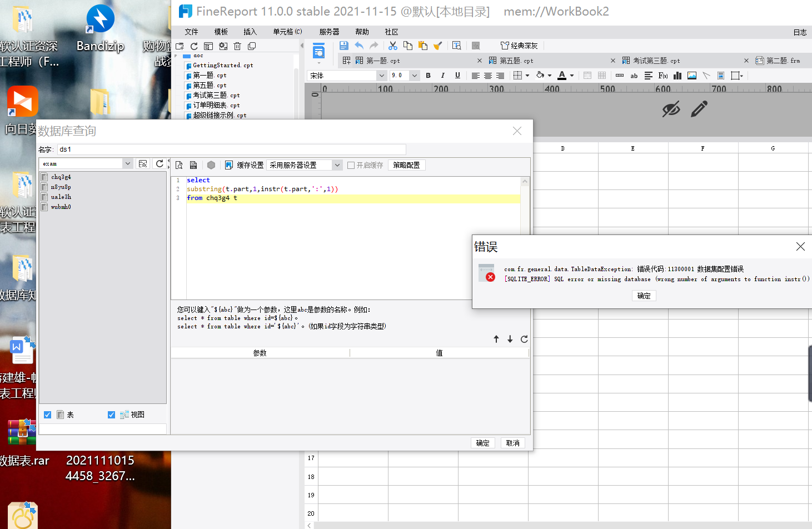812x529 pixels.
Task: Toggle the 视图 (views) checkbox
Action: (x=111, y=415)
